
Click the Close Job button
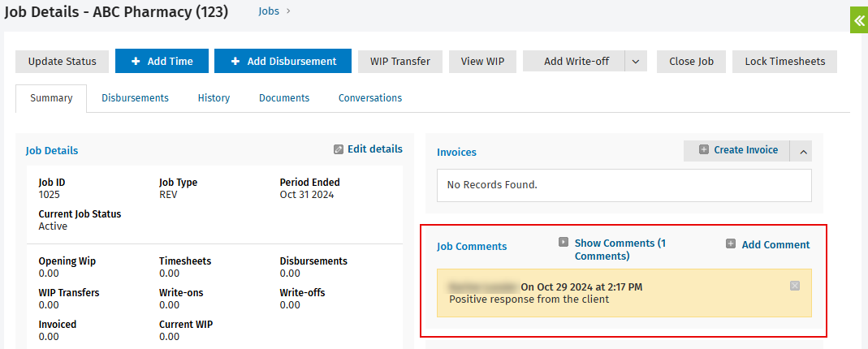tap(692, 62)
